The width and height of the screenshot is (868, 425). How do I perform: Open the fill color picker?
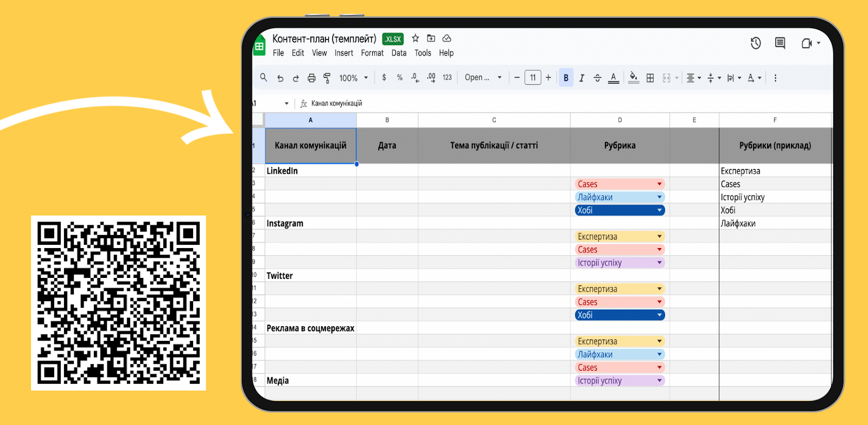(x=634, y=78)
